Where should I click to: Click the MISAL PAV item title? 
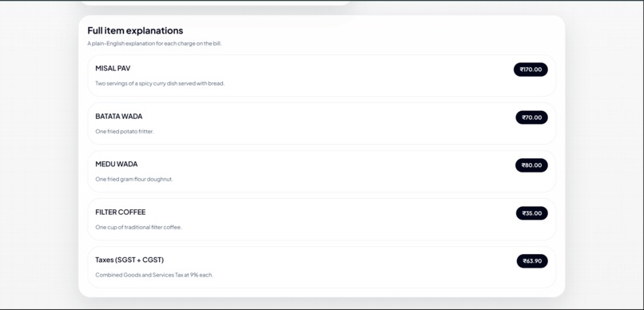(x=113, y=68)
